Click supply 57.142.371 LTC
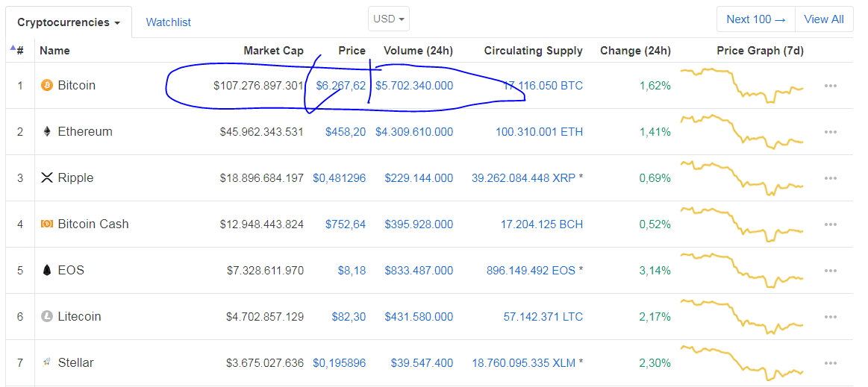This screenshot has width=868, height=387. point(543,317)
